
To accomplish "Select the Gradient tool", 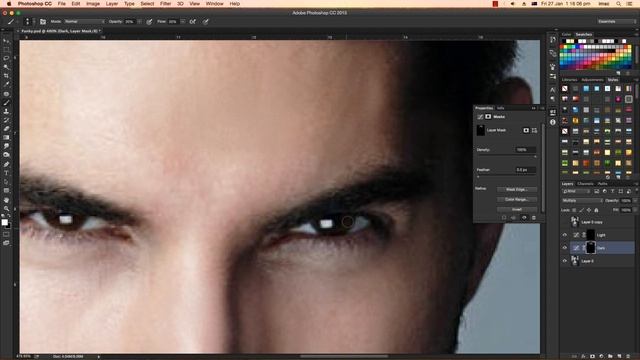I will tap(6, 138).
